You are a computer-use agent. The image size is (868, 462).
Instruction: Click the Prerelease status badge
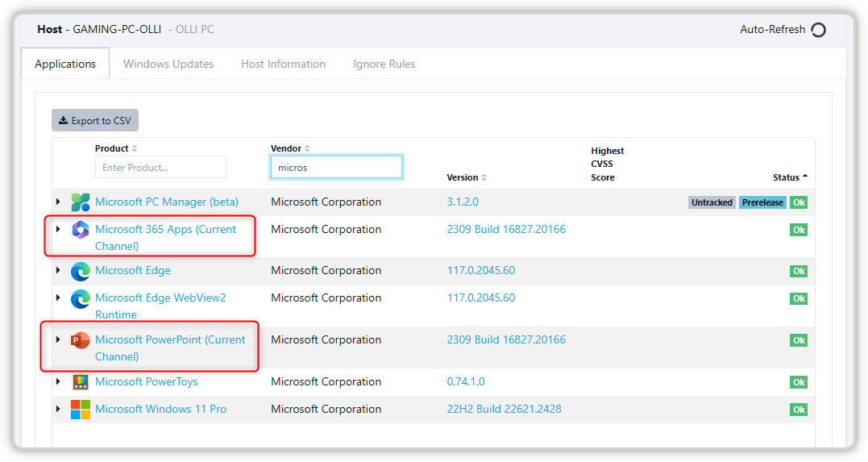click(762, 202)
